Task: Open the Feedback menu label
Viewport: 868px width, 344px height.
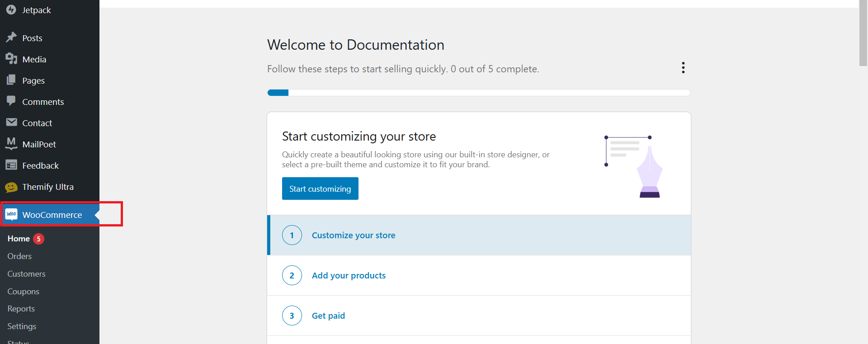Action: 41,165
